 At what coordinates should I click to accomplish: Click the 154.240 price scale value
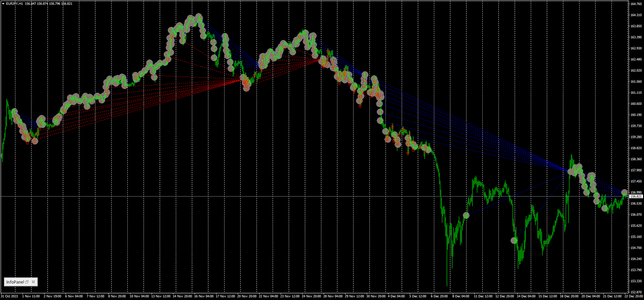pyautogui.click(x=636, y=259)
